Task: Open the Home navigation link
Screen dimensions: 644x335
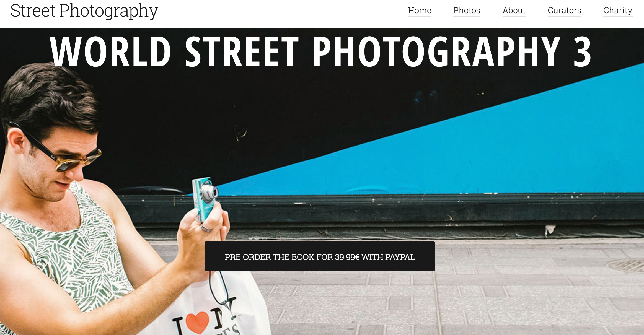Action: click(x=419, y=11)
